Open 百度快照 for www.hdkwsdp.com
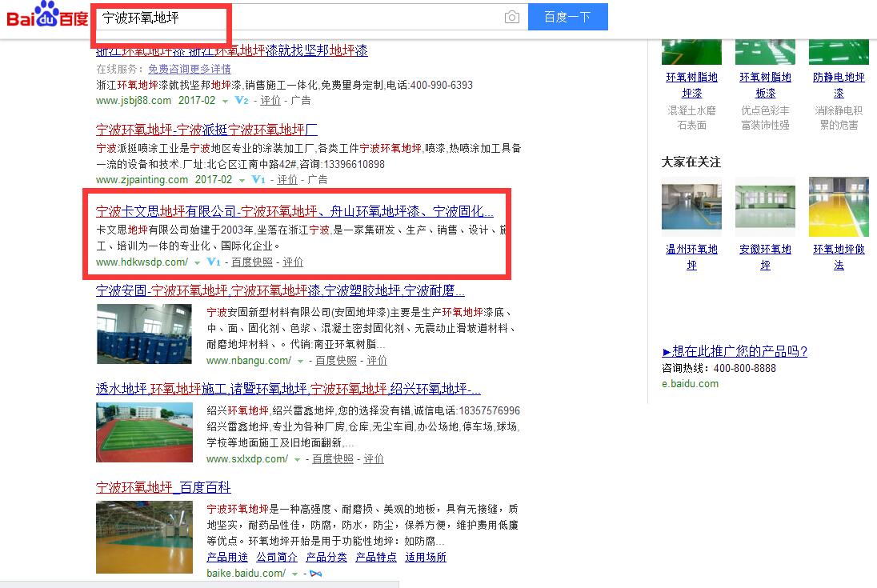 click(x=252, y=262)
